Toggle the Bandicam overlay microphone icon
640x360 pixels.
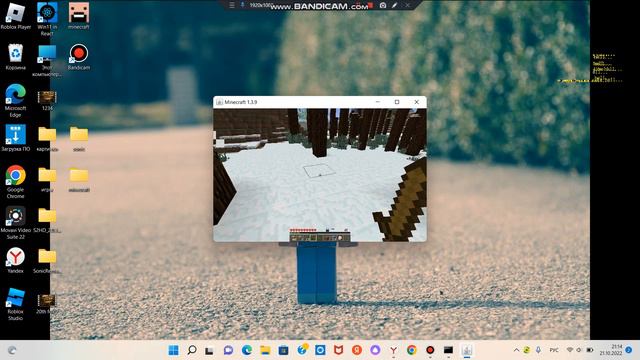coord(242,5)
